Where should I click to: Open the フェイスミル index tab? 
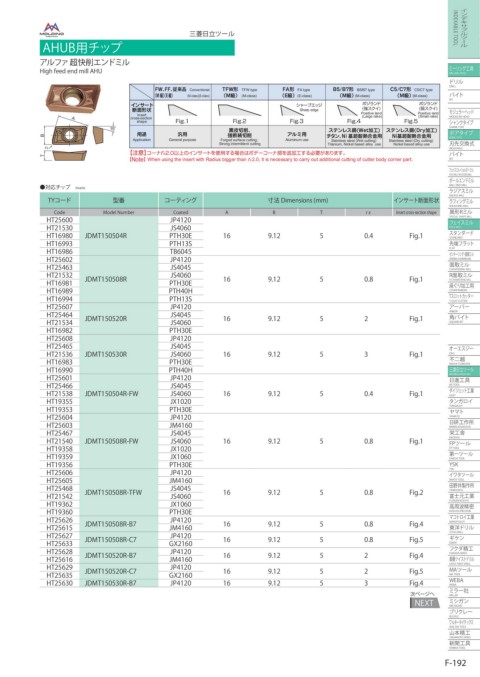click(x=463, y=224)
